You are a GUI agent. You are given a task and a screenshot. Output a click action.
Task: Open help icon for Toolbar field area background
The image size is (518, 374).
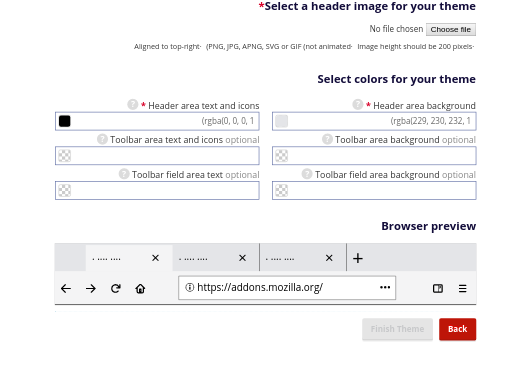point(307,174)
